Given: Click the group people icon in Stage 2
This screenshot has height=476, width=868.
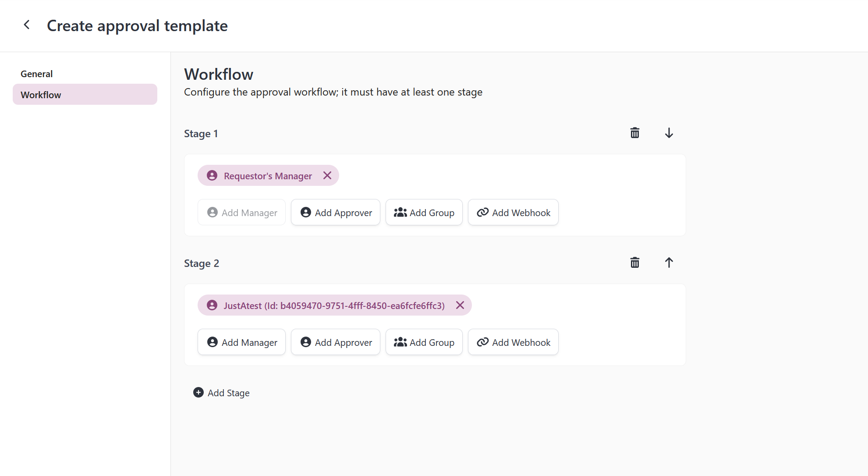Looking at the screenshot, I should click(400, 341).
